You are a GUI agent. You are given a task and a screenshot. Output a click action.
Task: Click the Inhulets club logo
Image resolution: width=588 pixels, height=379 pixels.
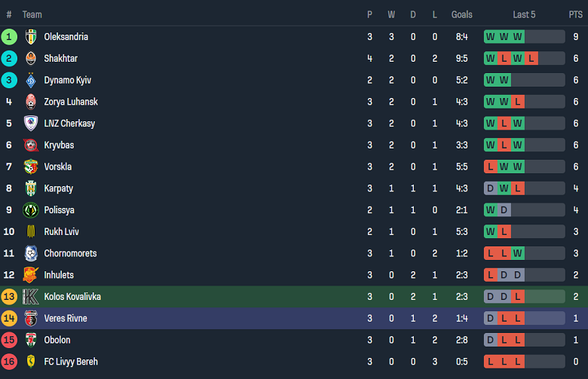coord(31,275)
